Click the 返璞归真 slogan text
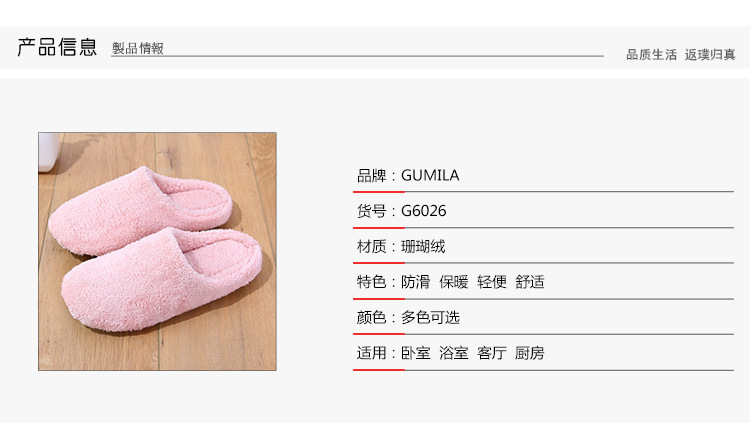 [710, 55]
